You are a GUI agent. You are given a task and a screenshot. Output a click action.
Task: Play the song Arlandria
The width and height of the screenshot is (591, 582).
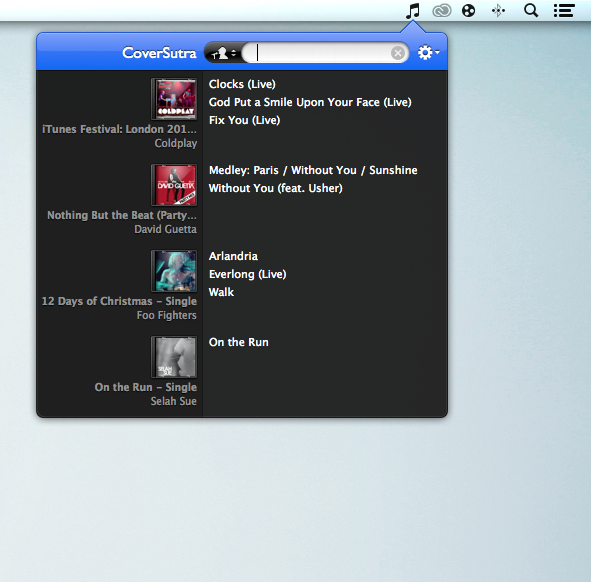(233, 256)
